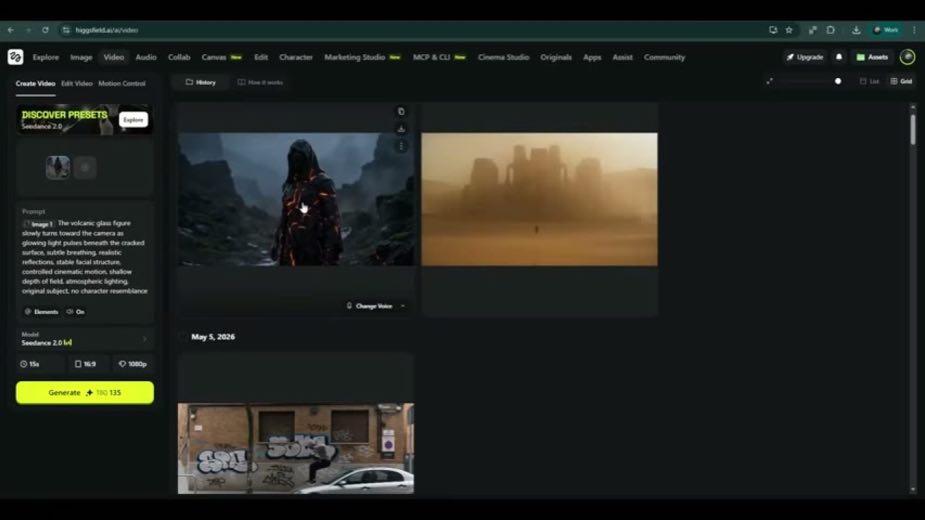Click the Upgrade button
Screen dimensions: 925x520
[x=805, y=57]
